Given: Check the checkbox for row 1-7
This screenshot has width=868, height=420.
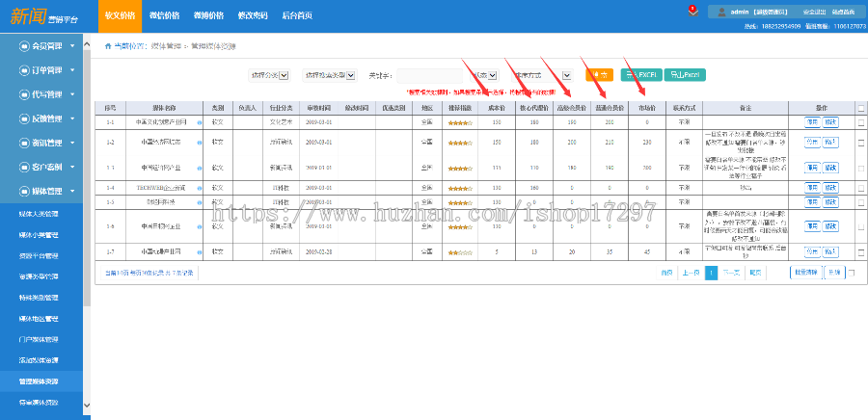Looking at the screenshot, I should (x=860, y=251).
